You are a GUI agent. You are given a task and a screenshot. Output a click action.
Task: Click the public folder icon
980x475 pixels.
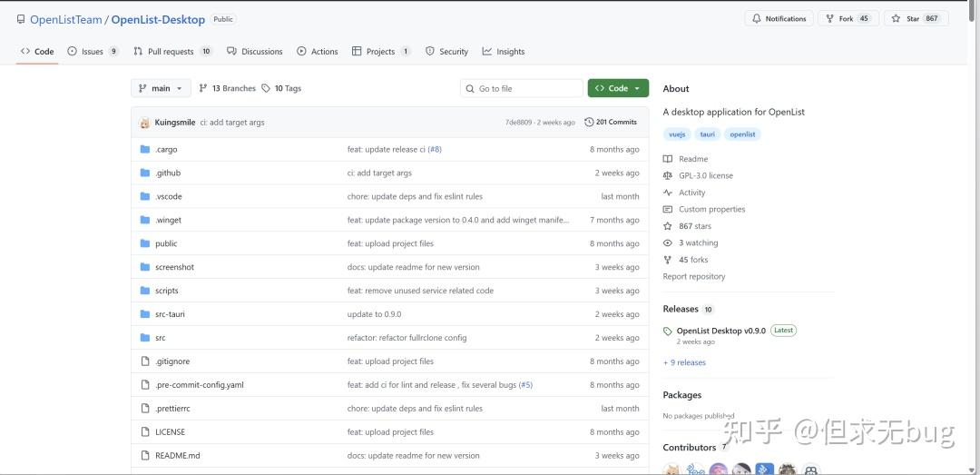point(145,243)
